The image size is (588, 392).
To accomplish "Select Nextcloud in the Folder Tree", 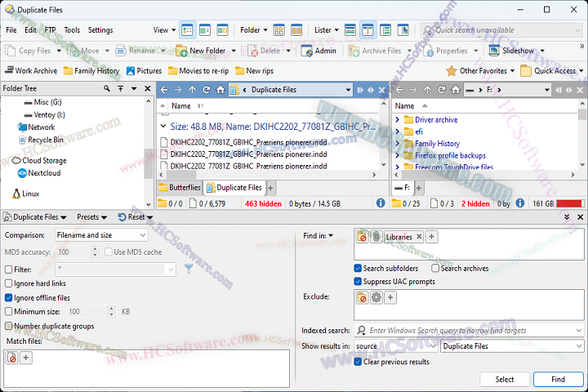I will (x=39, y=173).
